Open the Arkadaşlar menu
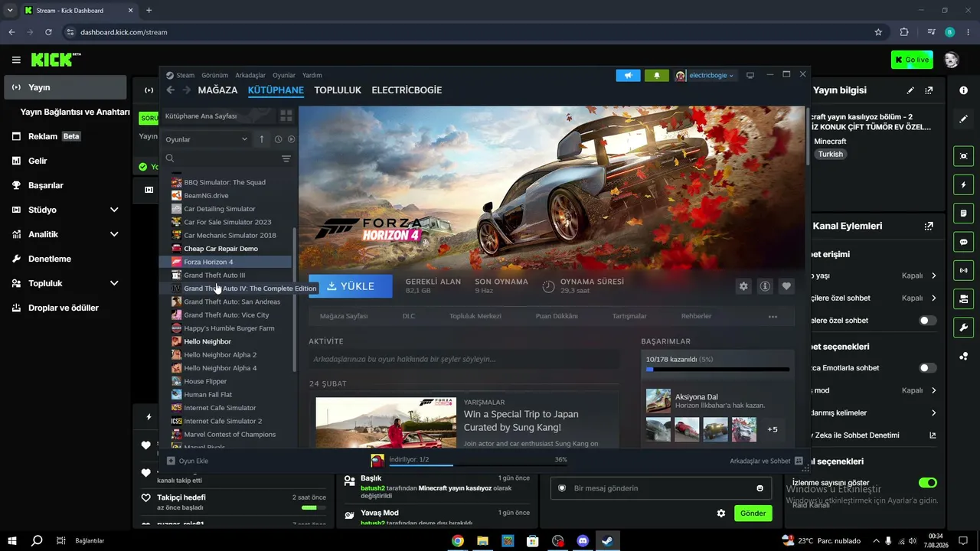This screenshot has height=551, width=980. click(250, 75)
